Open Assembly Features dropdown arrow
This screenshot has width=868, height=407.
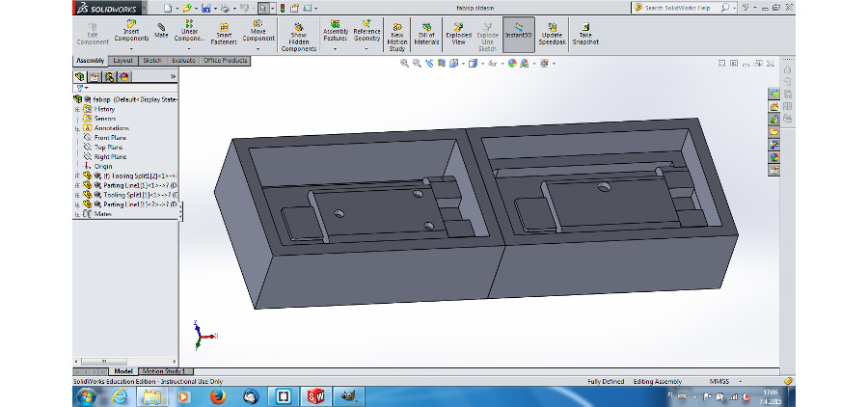(x=336, y=49)
